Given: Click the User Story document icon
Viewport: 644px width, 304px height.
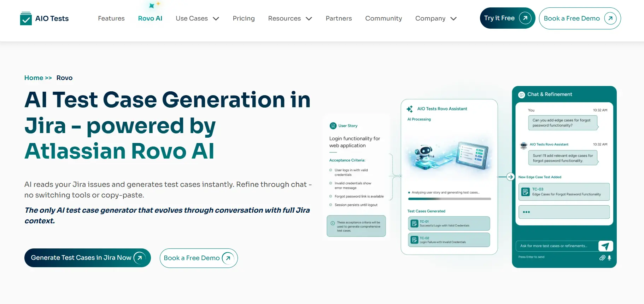Looking at the screenshot, I should (x=333, y=126).
